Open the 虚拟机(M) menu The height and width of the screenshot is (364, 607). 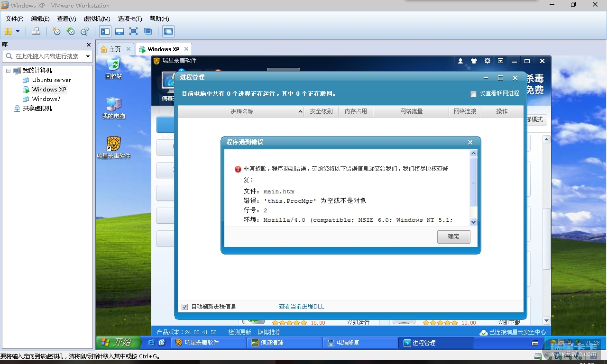(x=97, y=18)
